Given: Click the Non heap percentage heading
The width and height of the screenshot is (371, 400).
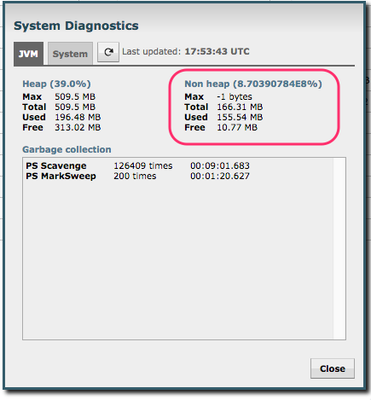Looking at the screenshot, I should pyautogui.click(x=253, y=84).
